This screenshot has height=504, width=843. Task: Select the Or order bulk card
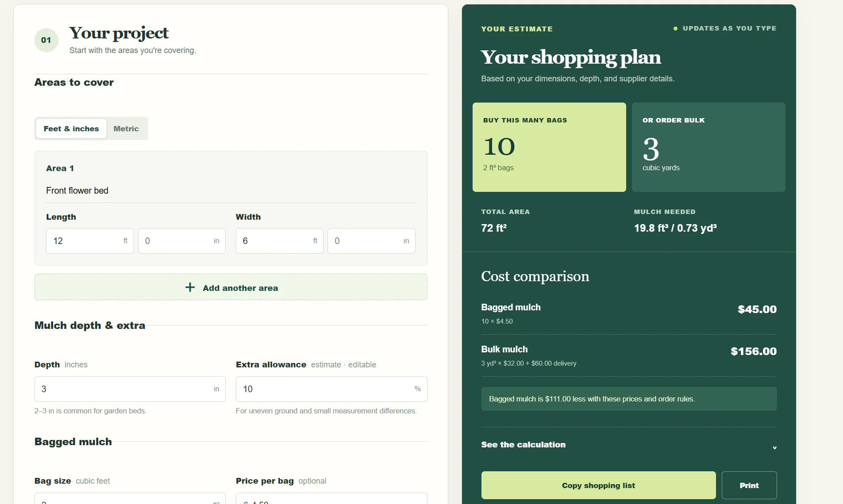708,147
